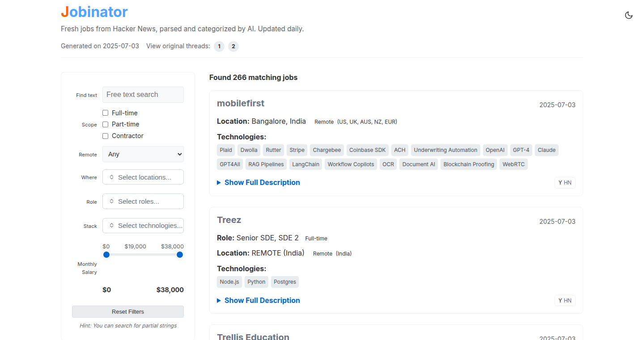Image resolution: width=644 pixels, height=340 pixels.
Task: Open the Select locations dropdown
Action: pos(143,177)
